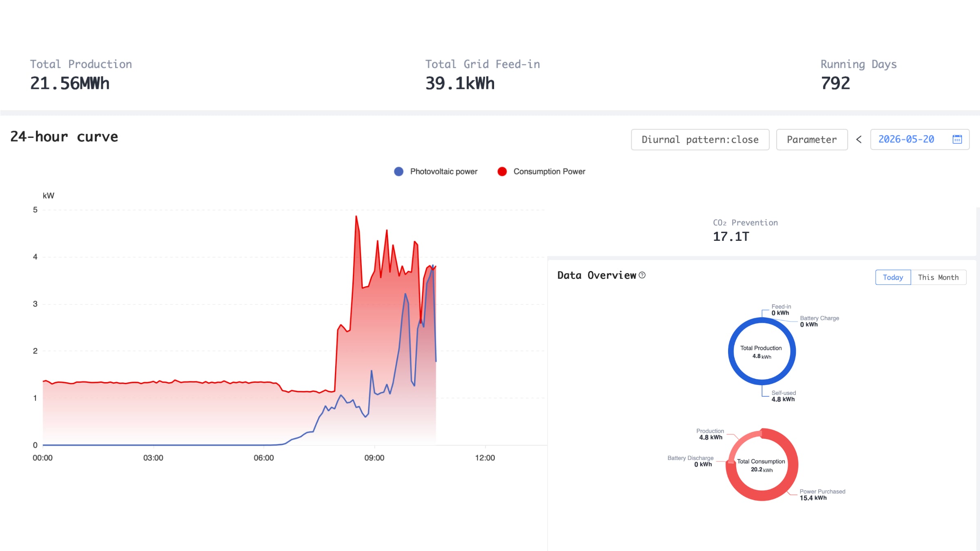Click the Battery Charge 0 kWh label
The height and width of the screenshot is (551, 980).
click(820, 321)
